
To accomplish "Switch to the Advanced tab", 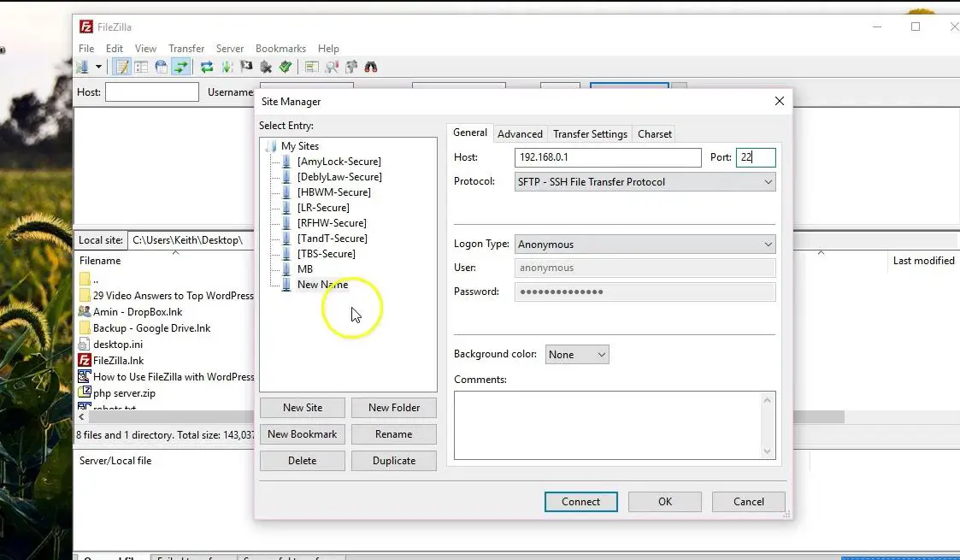I will pos(520,134).
